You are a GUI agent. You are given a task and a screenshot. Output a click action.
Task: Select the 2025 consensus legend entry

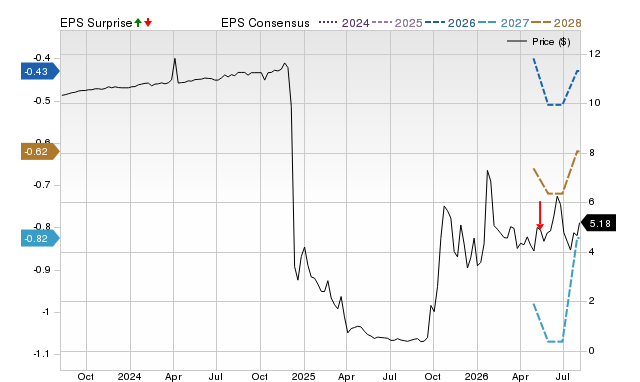397,23
